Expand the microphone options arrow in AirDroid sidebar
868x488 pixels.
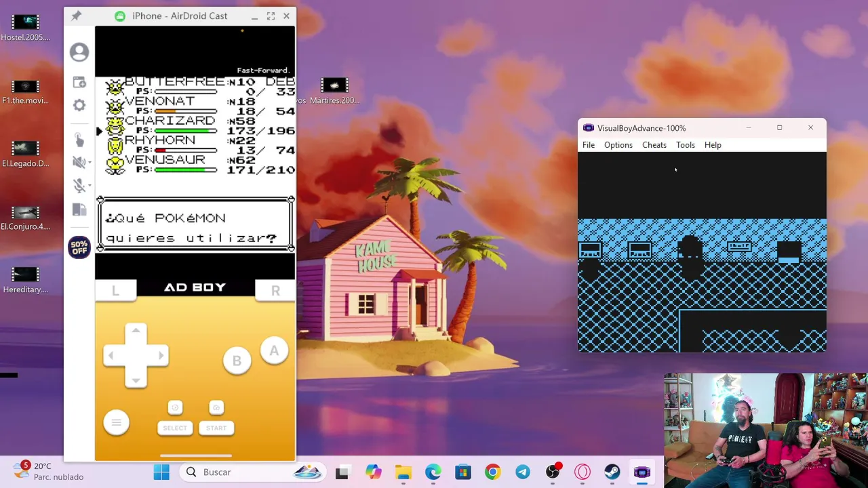[89, 186]
